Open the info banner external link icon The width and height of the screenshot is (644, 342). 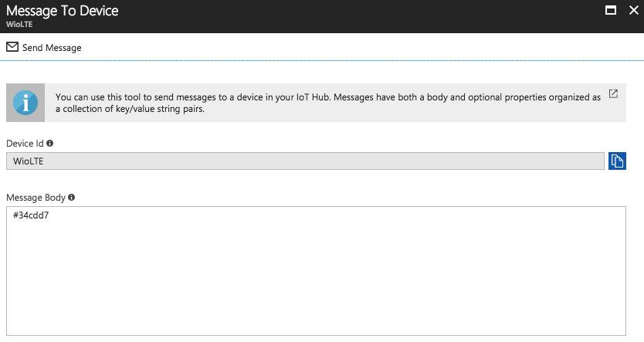[x=613, y=94]
